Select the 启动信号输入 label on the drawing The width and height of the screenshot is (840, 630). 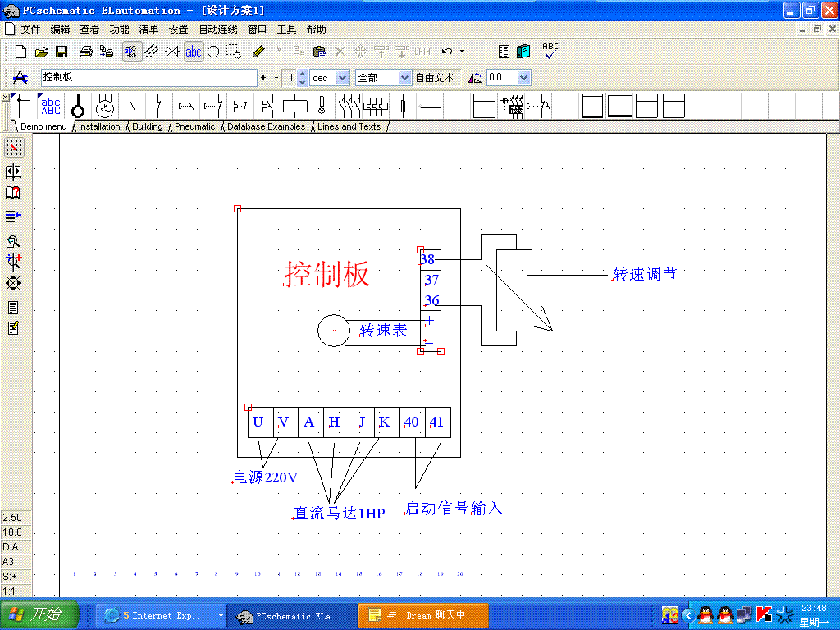454,508
